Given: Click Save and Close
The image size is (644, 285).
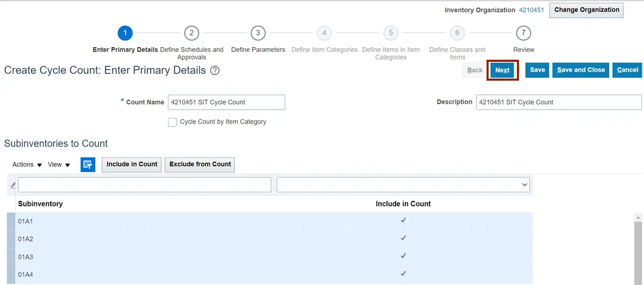Looking at the screenshot, I should (x=581, y=70).
